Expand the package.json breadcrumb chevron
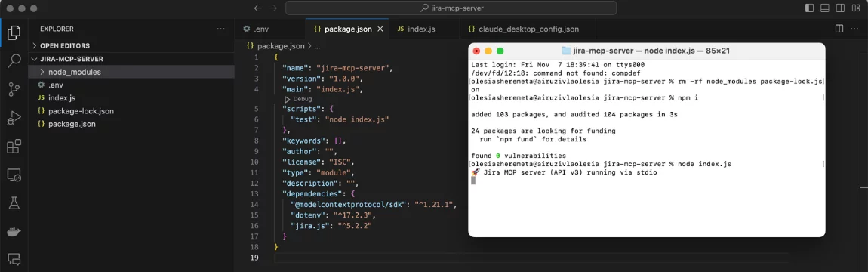This screenshot has width=868, height=272. pos(309,46)
